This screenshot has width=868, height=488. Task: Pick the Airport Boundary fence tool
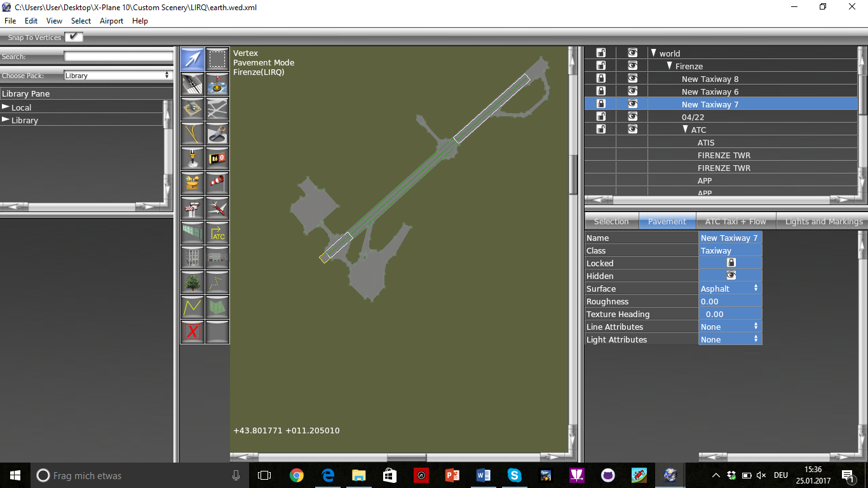[x=193, y=233]
